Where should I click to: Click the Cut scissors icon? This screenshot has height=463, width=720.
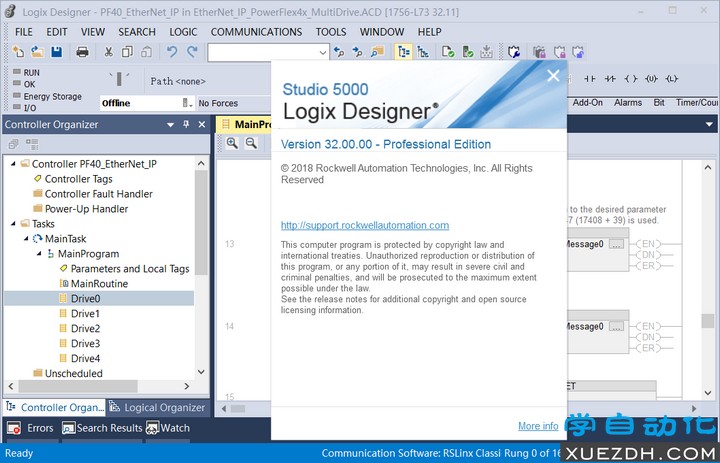[x=108, y=52]
